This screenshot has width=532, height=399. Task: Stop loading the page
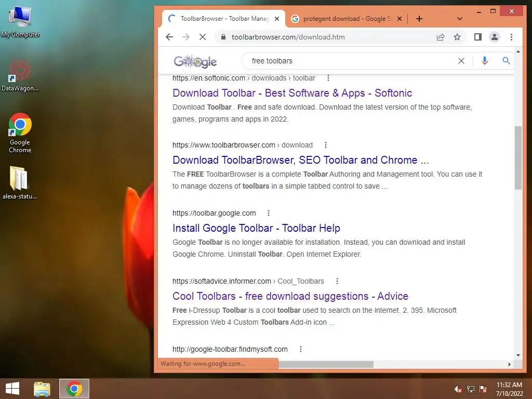(x=203, y=37)
